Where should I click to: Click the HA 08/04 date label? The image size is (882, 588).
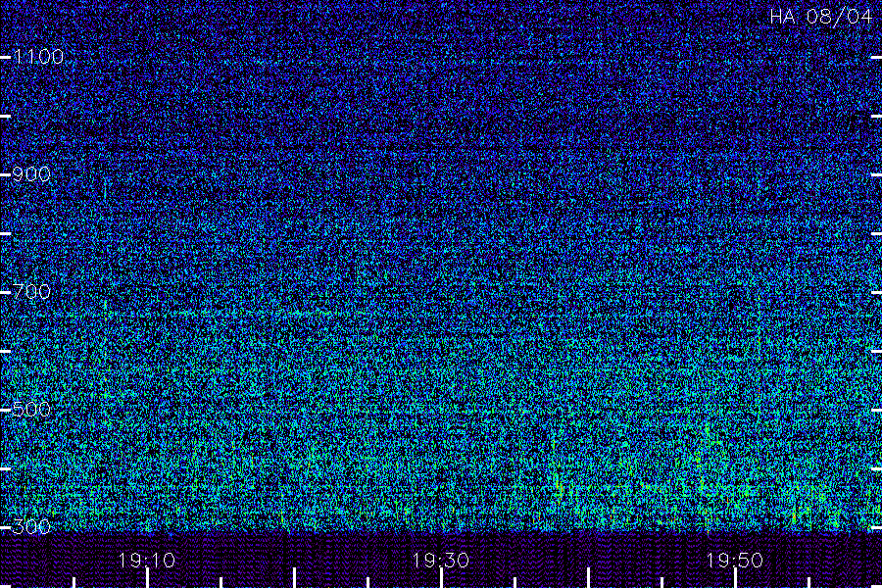(820, 17)
